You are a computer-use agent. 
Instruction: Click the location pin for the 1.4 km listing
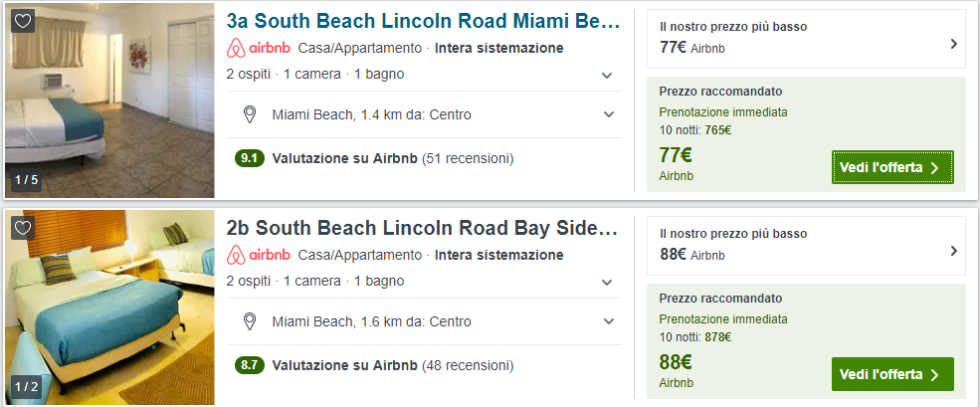point(251,114)
